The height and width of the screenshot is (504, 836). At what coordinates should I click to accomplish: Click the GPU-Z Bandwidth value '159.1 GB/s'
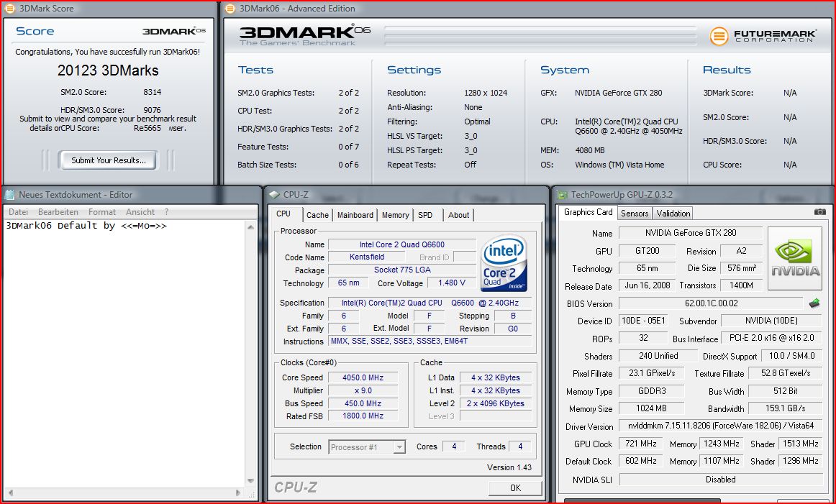(x=786, y=408)
